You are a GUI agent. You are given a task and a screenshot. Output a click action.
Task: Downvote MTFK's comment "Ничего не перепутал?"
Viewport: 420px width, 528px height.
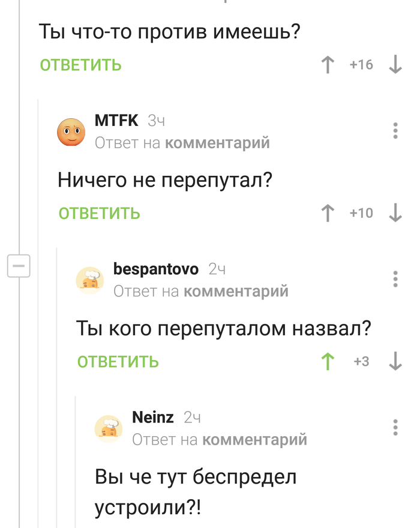click(395, 213)
